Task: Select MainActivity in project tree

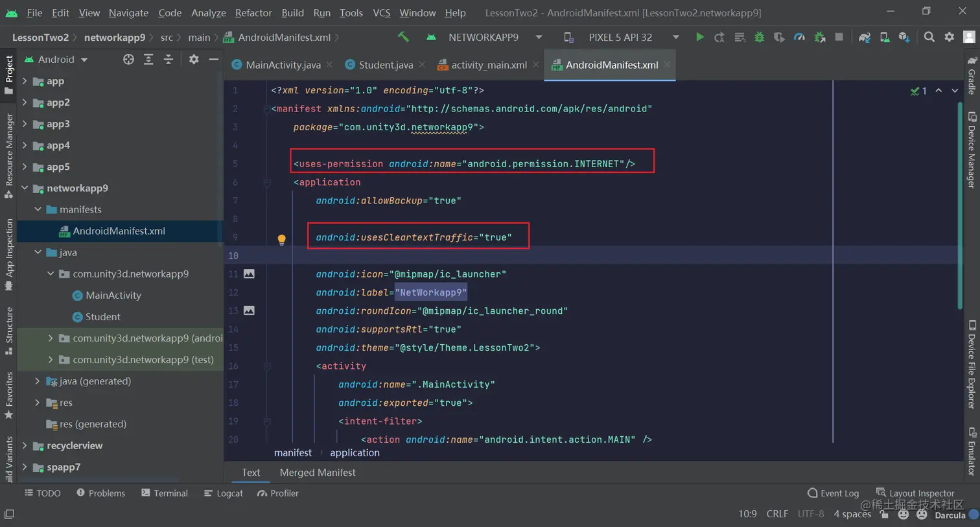Action: 113,295
